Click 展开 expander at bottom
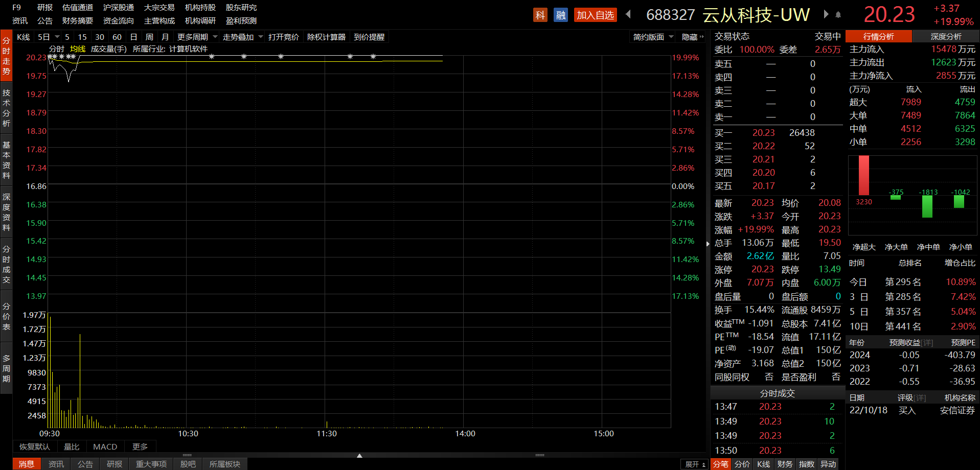980x470 pixels. click(694, 464)
